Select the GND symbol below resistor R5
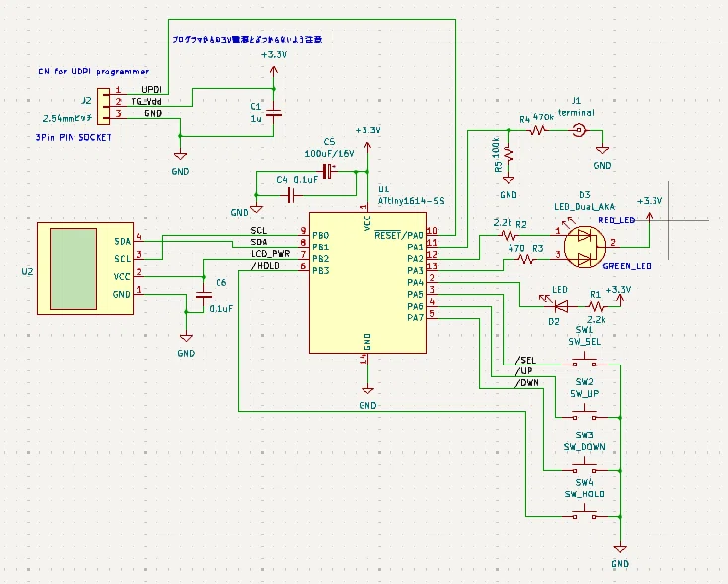 509,180
